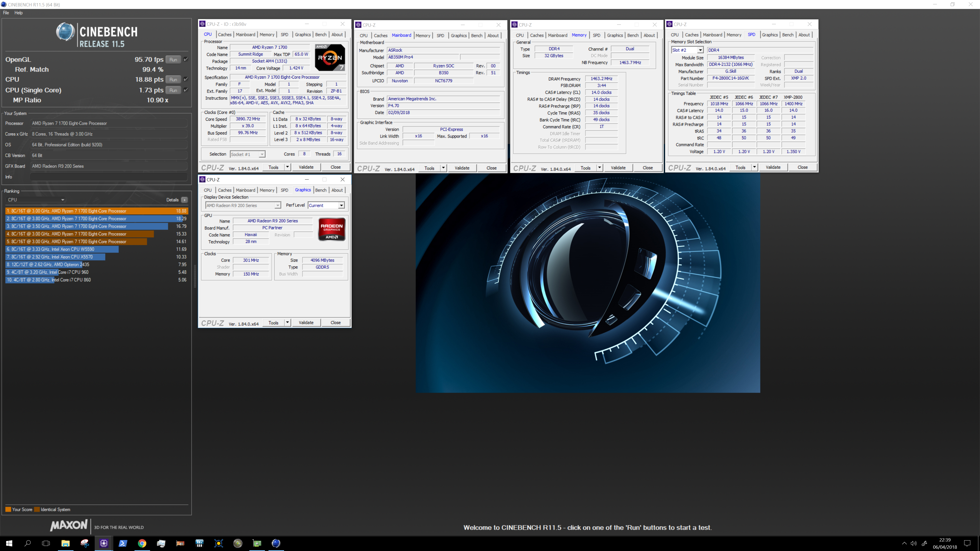Open the Ranking CPU type dropdown
The image size is (980, 551).
(36, 200)
